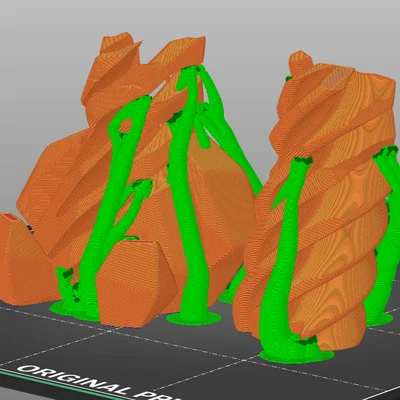
Task: Click the small green support tip near the spiral model's top
Action: (x=288, y=79)
